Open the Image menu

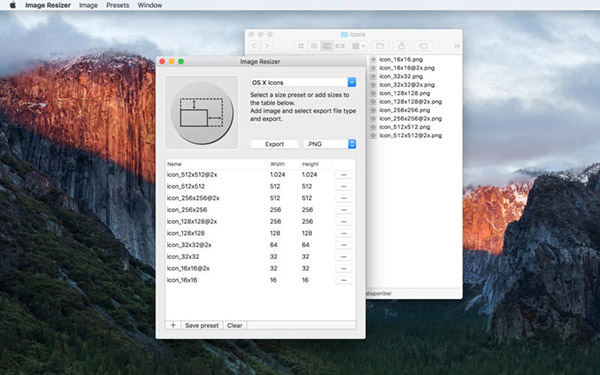point(88,5)
